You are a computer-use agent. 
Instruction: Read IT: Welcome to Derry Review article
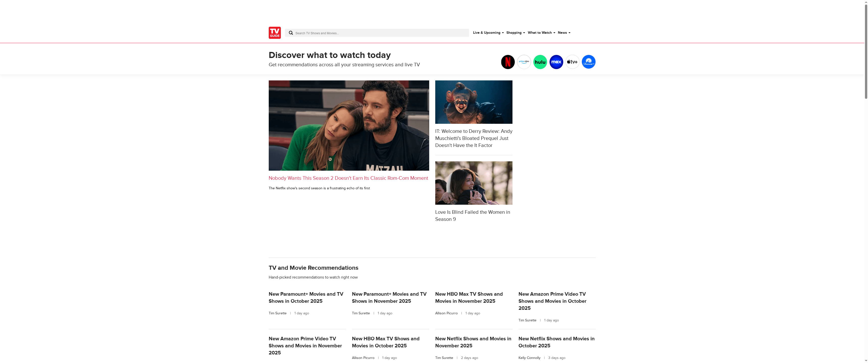tap(474, 138)
